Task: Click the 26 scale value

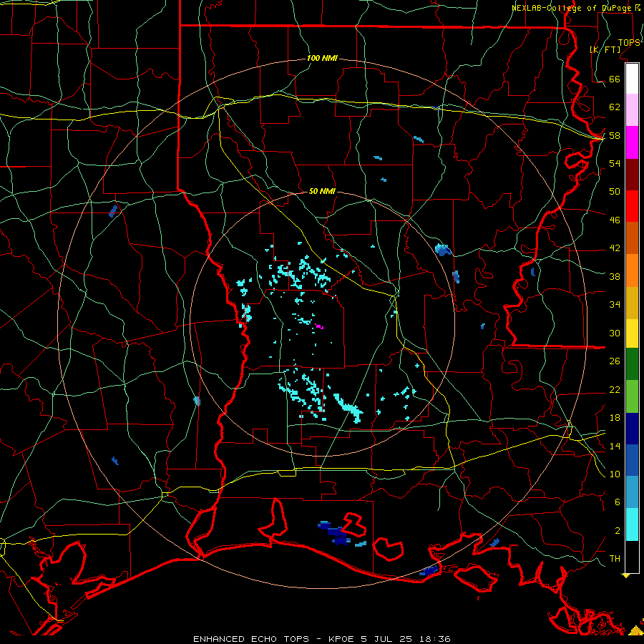Action: (x=615, y=361)
